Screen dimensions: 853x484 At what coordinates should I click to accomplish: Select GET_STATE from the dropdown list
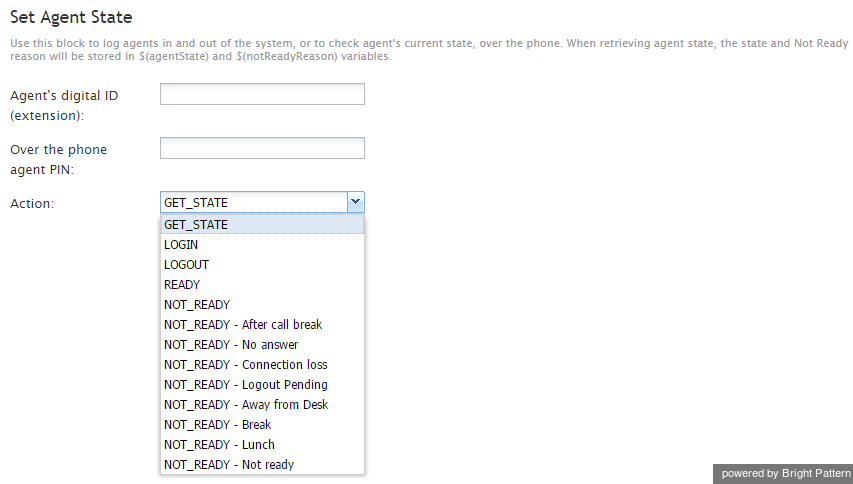coord(262,225)
